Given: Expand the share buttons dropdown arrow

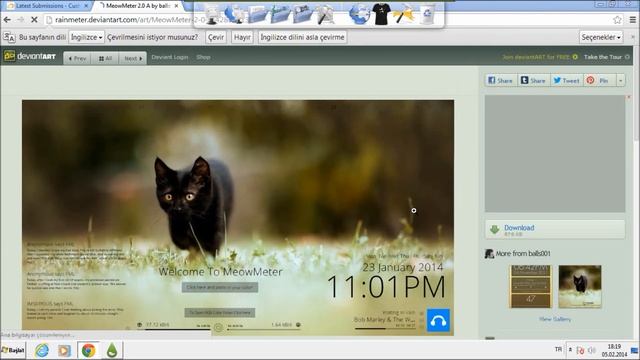Looking at the screenshot, I should (620, 80).
